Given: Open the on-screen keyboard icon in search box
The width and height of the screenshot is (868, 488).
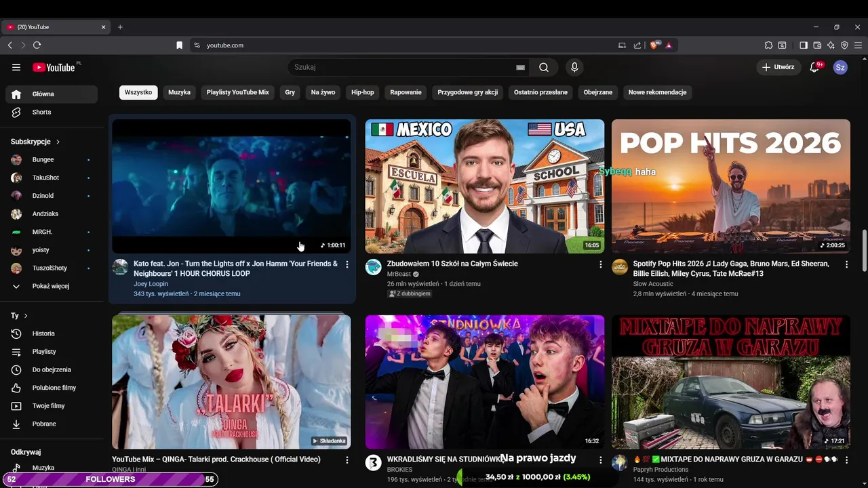Looking at the screenshot, I should pos(520,67).
